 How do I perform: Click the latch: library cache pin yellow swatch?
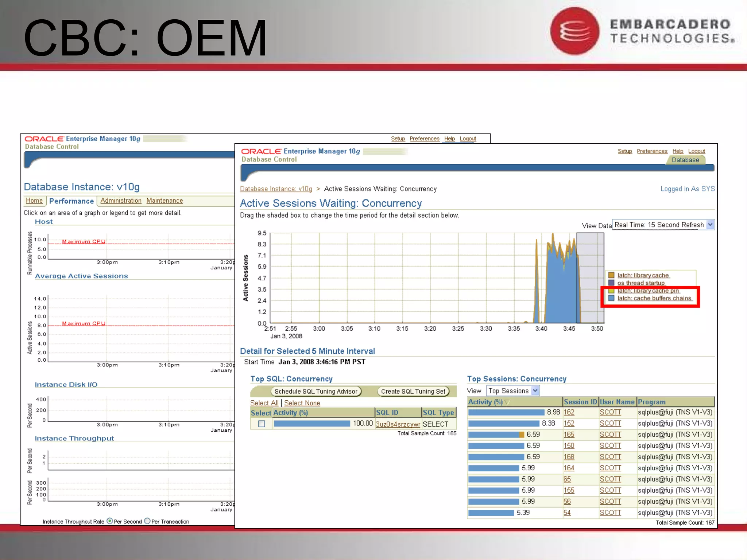(x=611, y=291)
